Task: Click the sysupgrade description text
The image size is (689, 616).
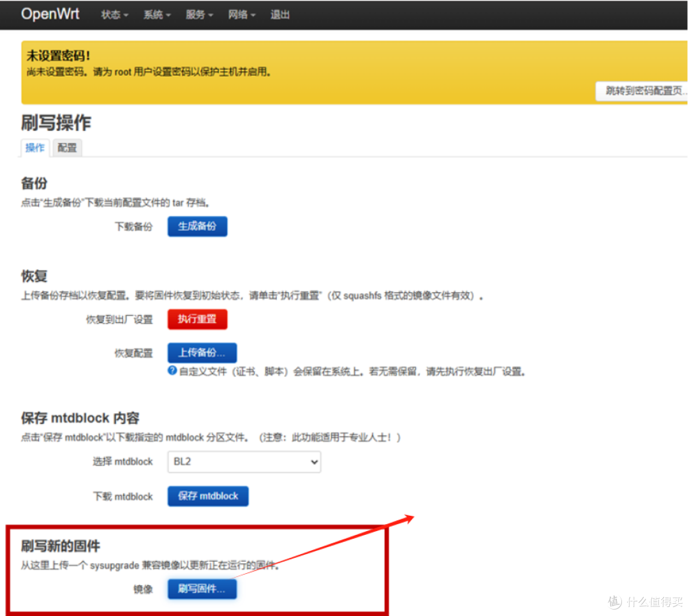Action: (x=151, y=566)
